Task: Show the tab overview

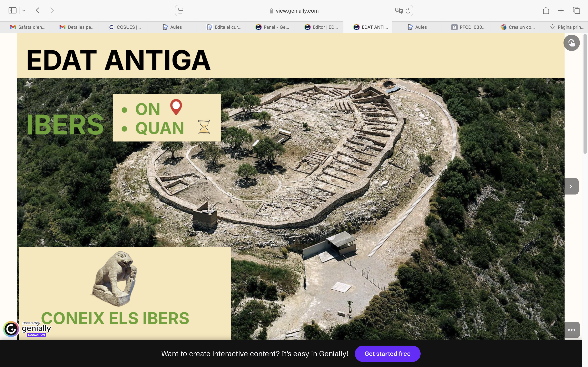Action: click(x=576, y=10)
